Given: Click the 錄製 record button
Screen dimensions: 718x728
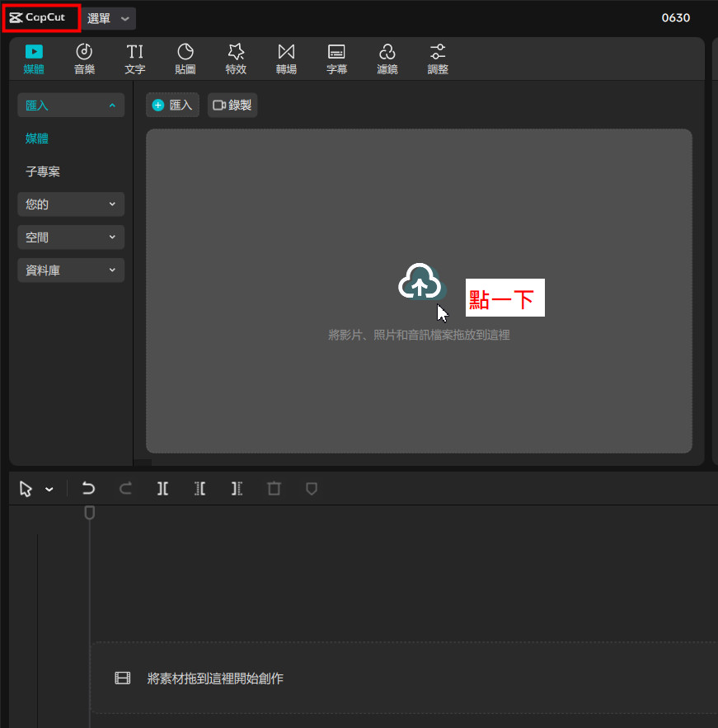Looking at the screenshot, I should [232, 106].
